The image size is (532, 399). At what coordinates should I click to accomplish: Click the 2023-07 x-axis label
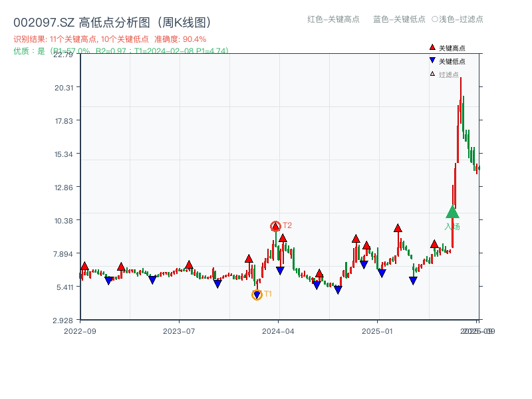point(179,331)
